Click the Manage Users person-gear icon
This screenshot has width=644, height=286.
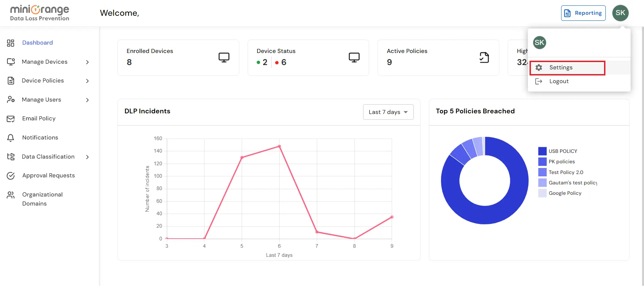pos(11,100)
